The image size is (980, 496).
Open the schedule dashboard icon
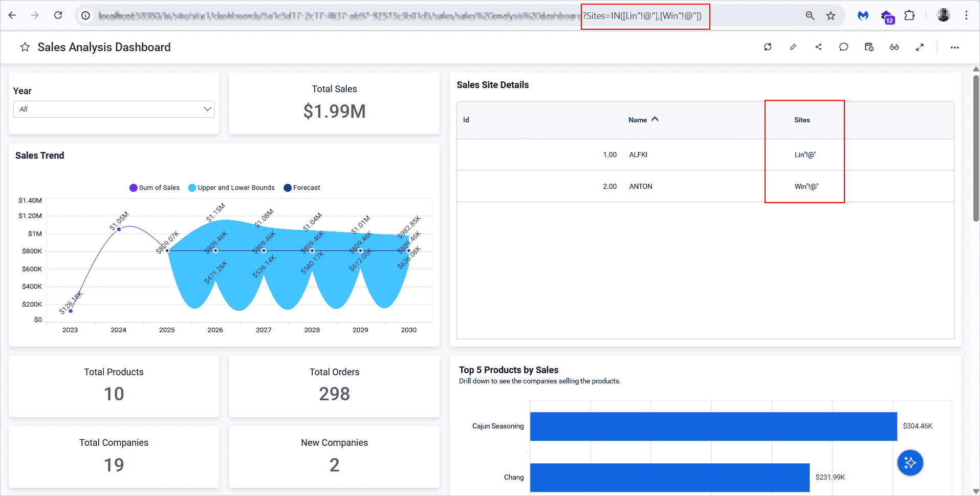point(869,47)
